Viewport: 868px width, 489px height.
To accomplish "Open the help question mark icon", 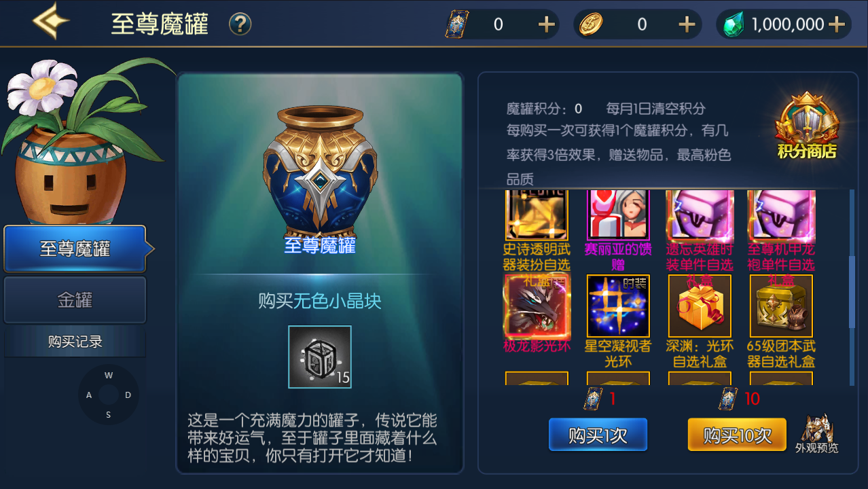I will point(240,24).
